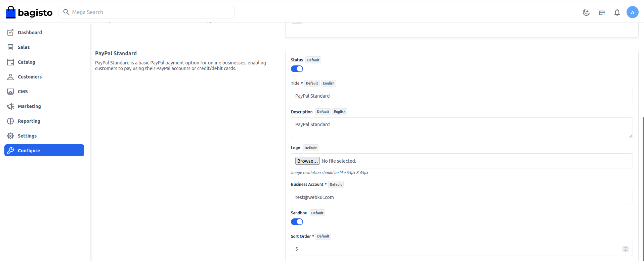Click the Mega Search magnifier icon

(x=66, y=12)
